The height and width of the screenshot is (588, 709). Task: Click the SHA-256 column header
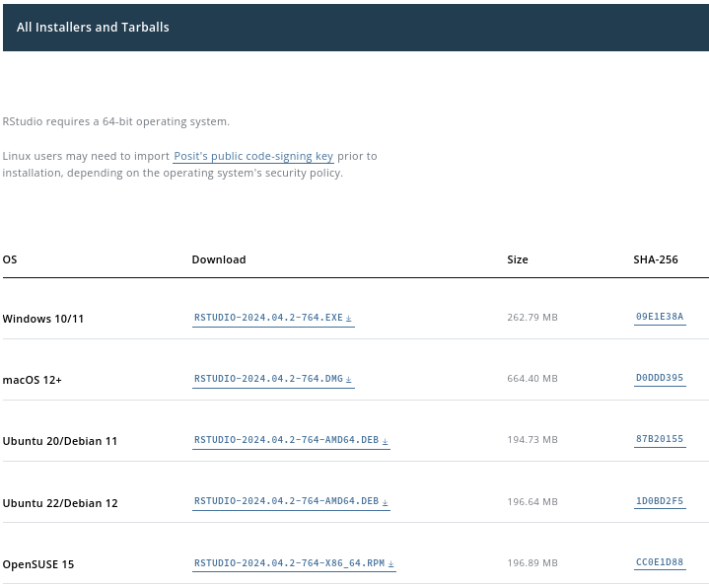coord(655,259)
